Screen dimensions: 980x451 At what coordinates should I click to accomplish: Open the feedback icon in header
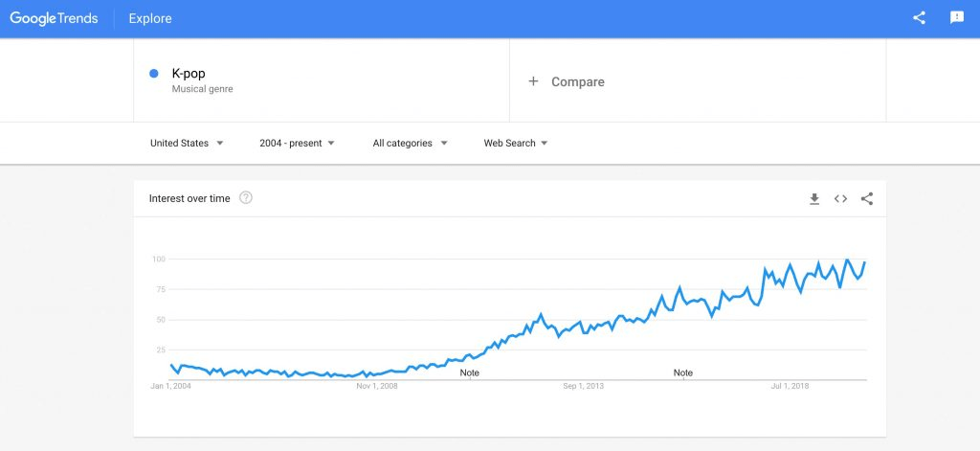pyautogui.click(x=956, y=18)
